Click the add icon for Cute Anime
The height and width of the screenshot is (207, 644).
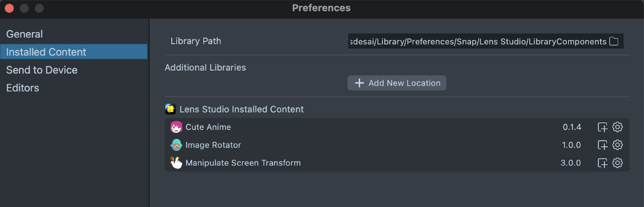[602, 127]
